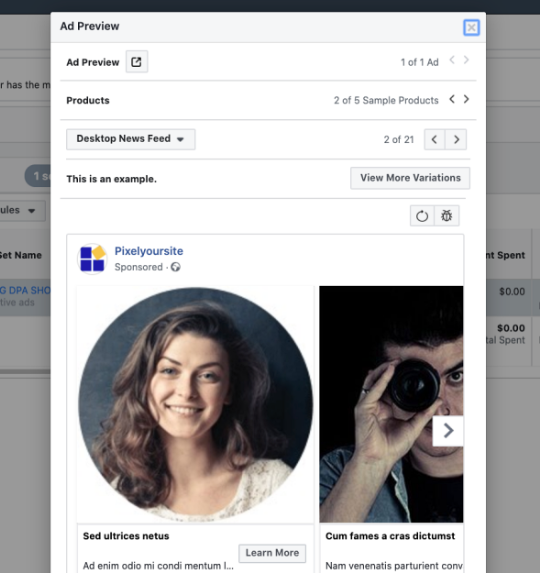Click View More Variations button

click(410, 178)
